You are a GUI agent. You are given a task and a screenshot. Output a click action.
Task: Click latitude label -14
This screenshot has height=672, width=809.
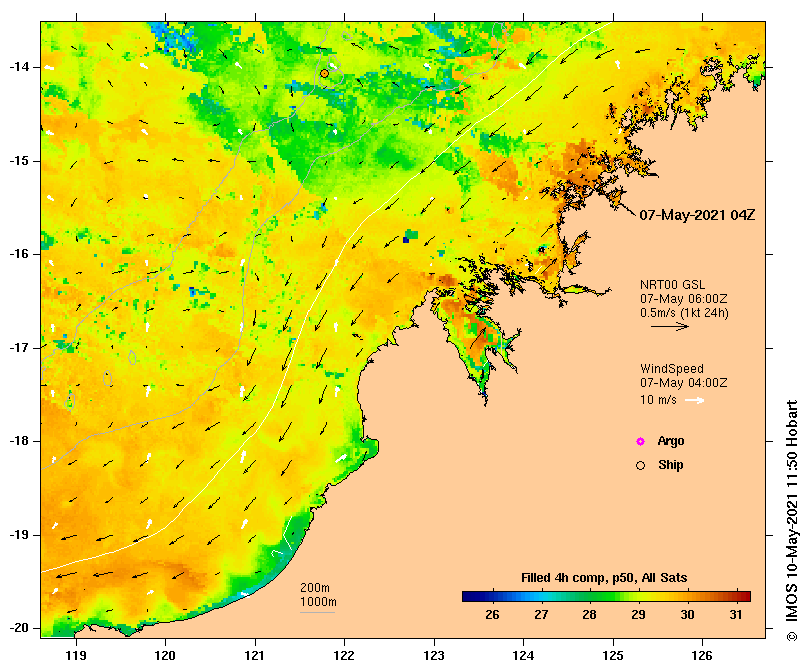pyautogui.click(x=19, y=67)
